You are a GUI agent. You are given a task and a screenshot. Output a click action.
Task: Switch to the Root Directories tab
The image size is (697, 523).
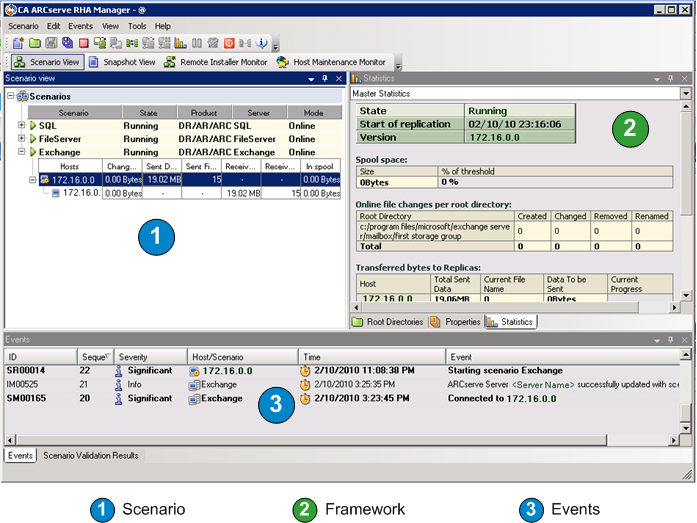(389, 322)
